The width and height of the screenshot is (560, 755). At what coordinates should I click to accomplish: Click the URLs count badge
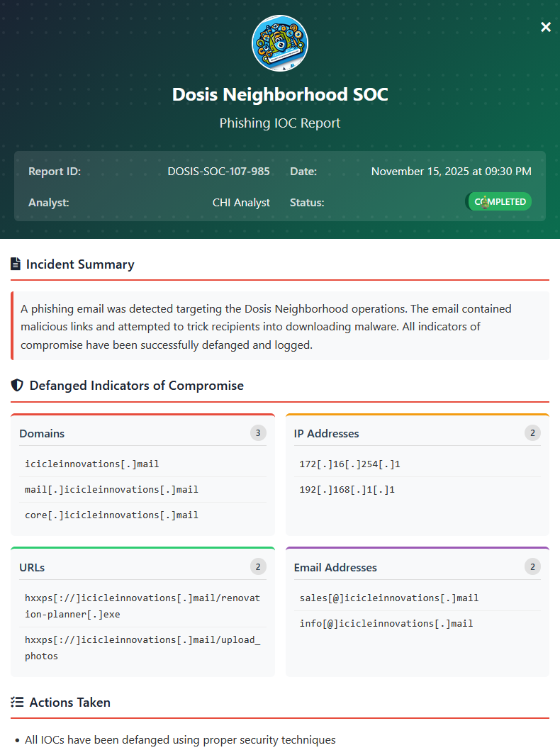[x=258, y=566]
